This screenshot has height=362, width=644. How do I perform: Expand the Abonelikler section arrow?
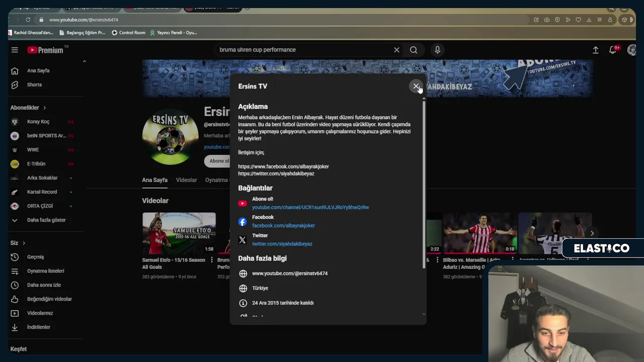click(44, 108)
